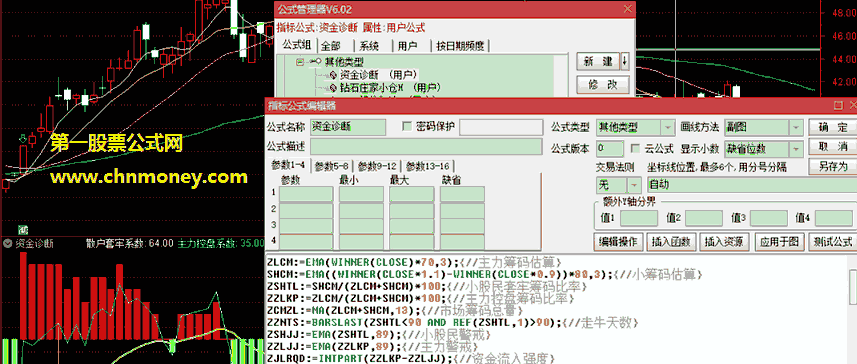Click the 编辑操作 button
This screenshot has height=364, width=857.
click(x=618, y=242)
